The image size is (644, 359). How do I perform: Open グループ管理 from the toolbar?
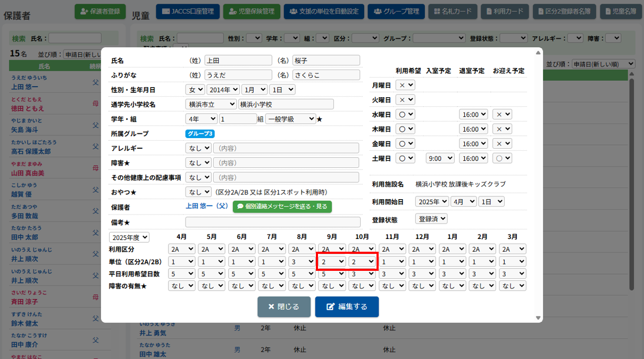(396, 11)
